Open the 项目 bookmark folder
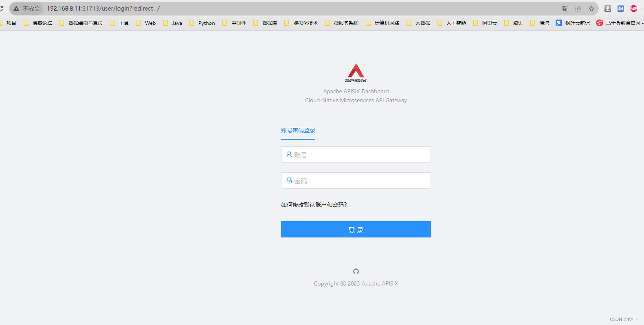The image size is (644, 325). [8, 23]
